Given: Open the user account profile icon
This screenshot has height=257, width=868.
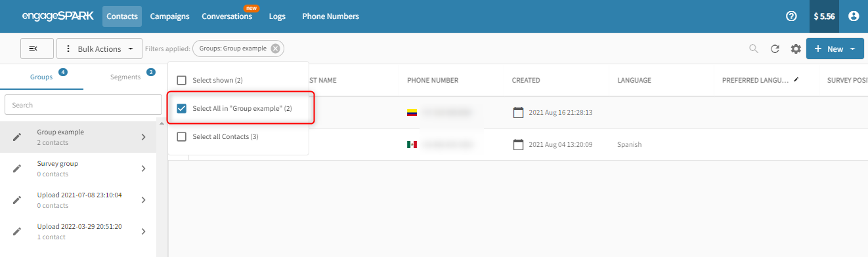Looking at the screenshot, I should point(854,16).
